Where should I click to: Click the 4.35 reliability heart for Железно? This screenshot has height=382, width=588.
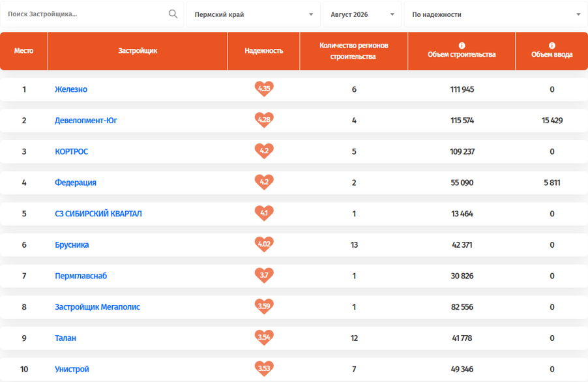[x=264, y=89]
